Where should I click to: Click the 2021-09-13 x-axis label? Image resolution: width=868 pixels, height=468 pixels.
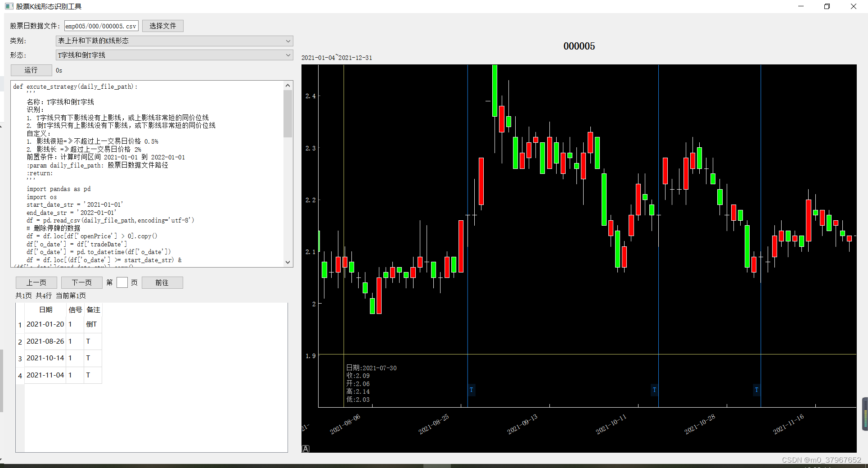click(522, 424)
